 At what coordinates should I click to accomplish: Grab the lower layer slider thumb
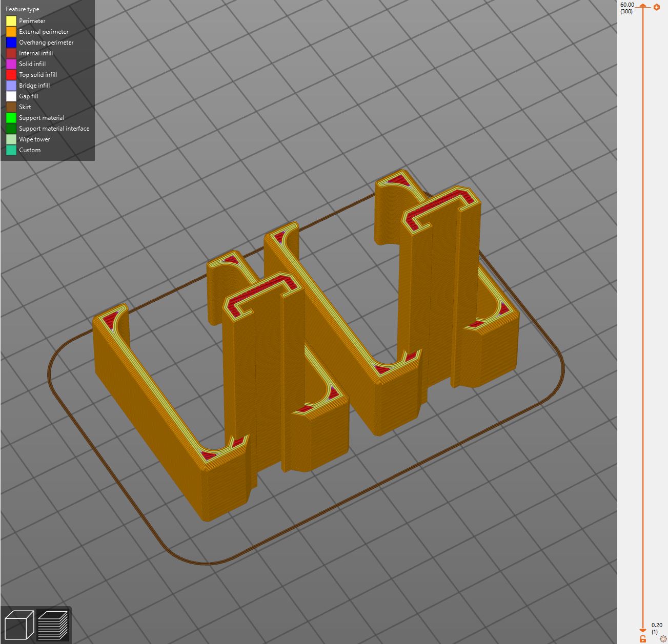pos(642,630)
